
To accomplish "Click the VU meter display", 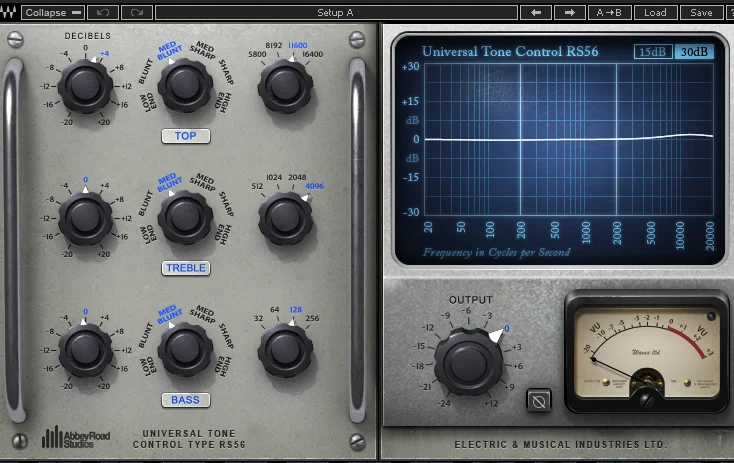I will tap(646, 353).
